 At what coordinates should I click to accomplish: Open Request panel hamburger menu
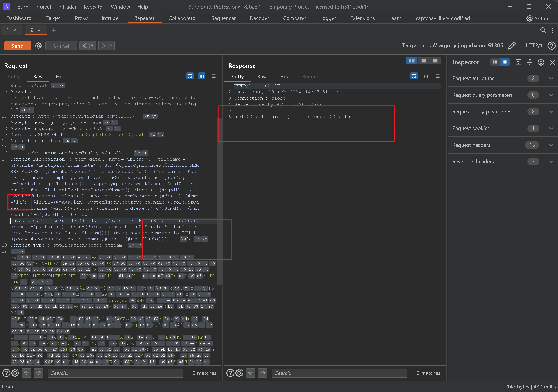[x=213, y=76]
